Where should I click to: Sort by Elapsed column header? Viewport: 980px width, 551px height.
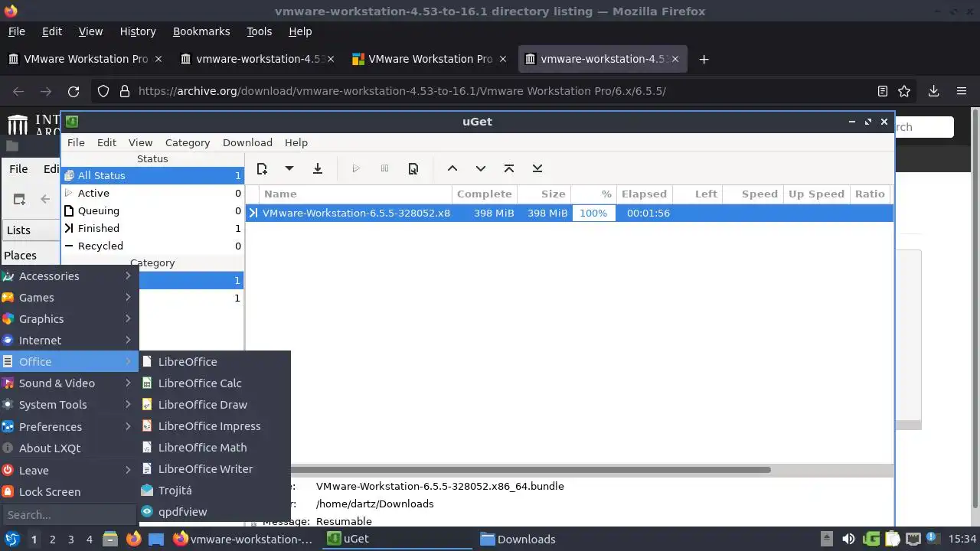pyautogui.click(x=644, y=194)
